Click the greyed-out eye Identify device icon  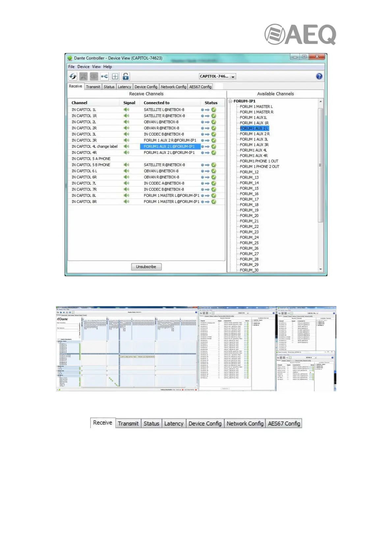click(x=94, y=76)
